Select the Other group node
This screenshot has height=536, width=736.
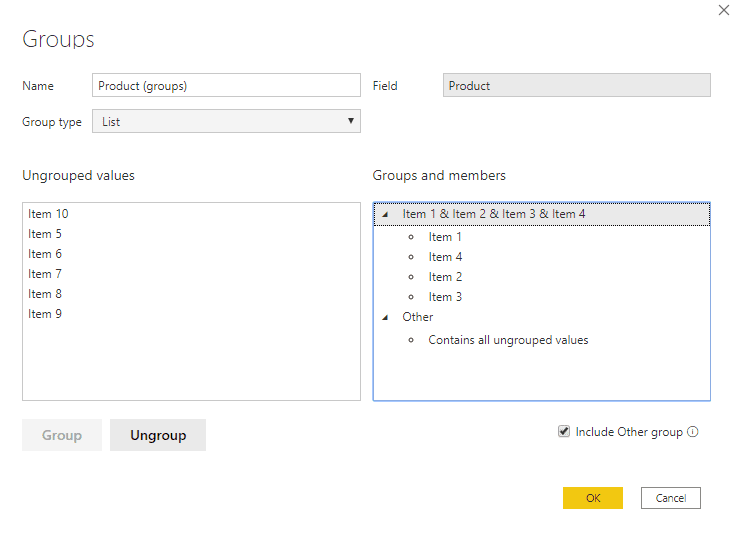pos(418,317)
